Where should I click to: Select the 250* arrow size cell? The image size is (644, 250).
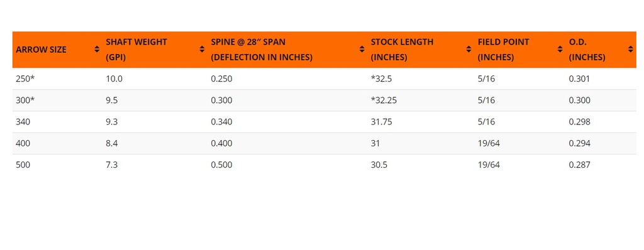click(25, 79)
